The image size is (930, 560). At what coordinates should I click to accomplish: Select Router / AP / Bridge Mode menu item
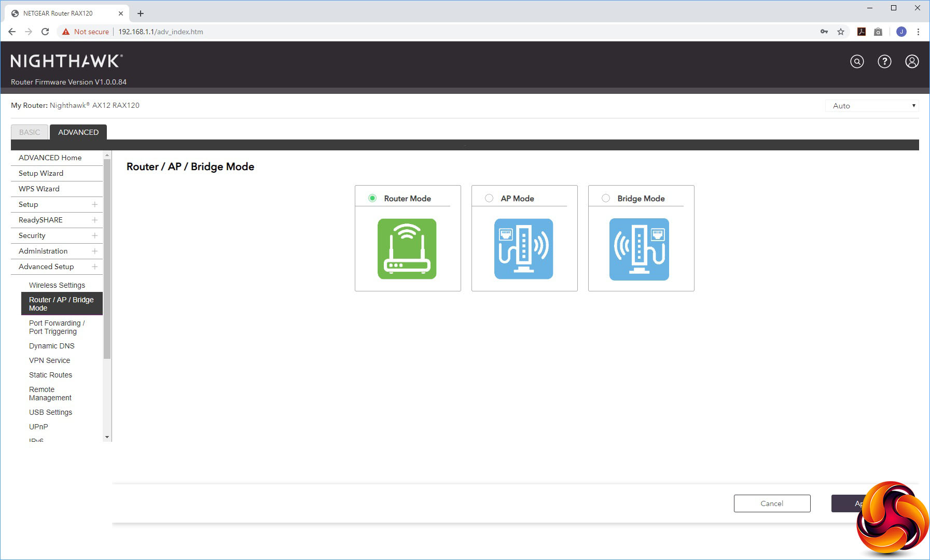click(x=62, y=304)
